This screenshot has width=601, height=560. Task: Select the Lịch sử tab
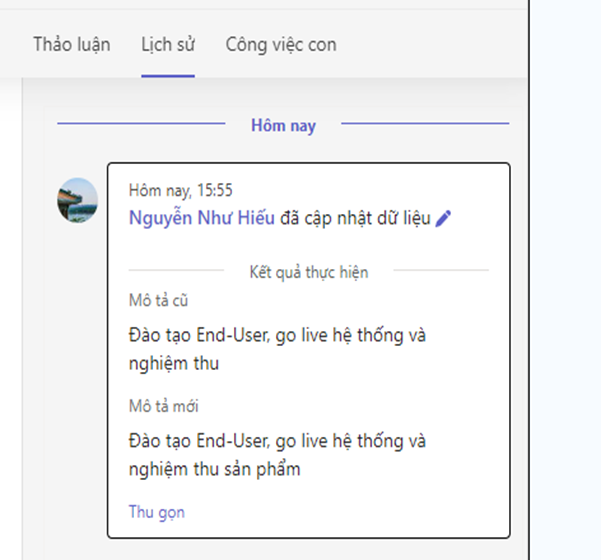pyautogui.click(x=168, y=44)
